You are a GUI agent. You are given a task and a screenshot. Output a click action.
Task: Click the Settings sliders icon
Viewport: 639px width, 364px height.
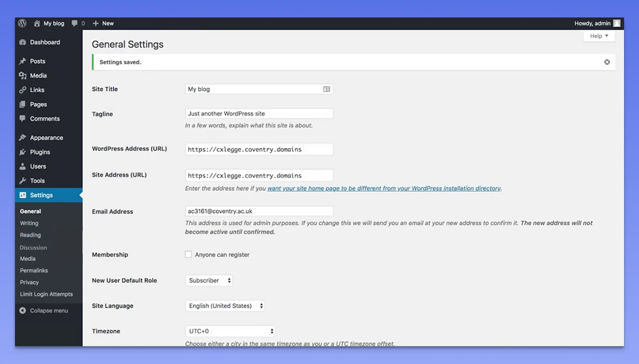22,195
